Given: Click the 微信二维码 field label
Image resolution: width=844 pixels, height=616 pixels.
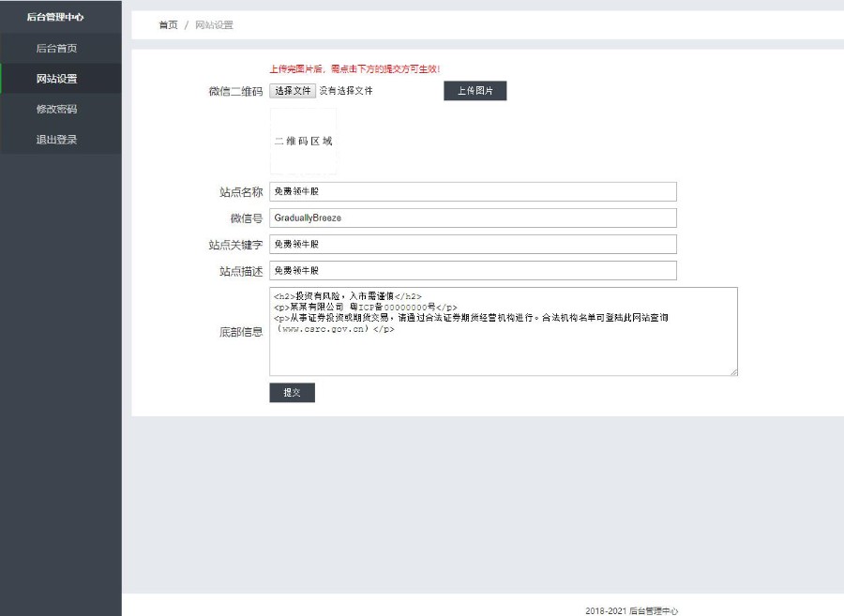Looking at the screenshot, I should pyautogui.click(x=235, y=92).
